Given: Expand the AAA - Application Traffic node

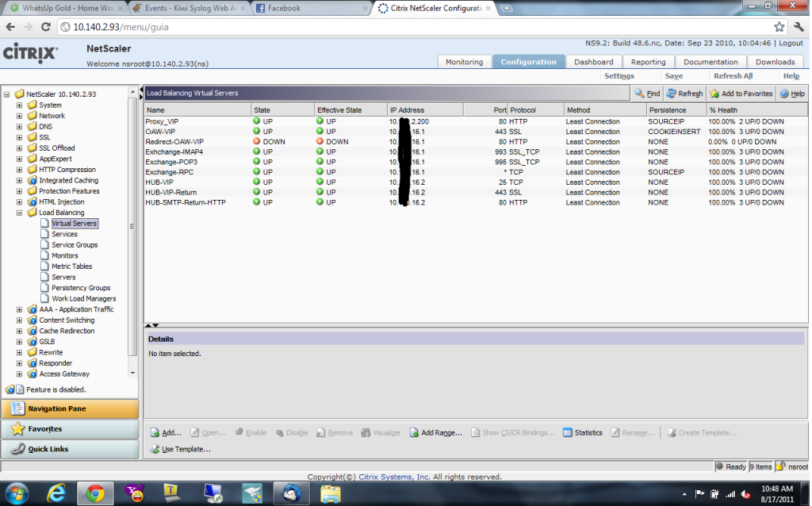Looking at the screenshot, I should click(19, 309).
